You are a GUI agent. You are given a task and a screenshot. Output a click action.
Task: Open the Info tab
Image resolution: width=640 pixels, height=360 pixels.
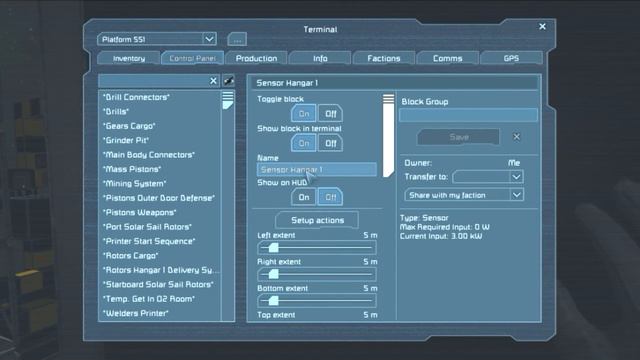click(320, 58)
